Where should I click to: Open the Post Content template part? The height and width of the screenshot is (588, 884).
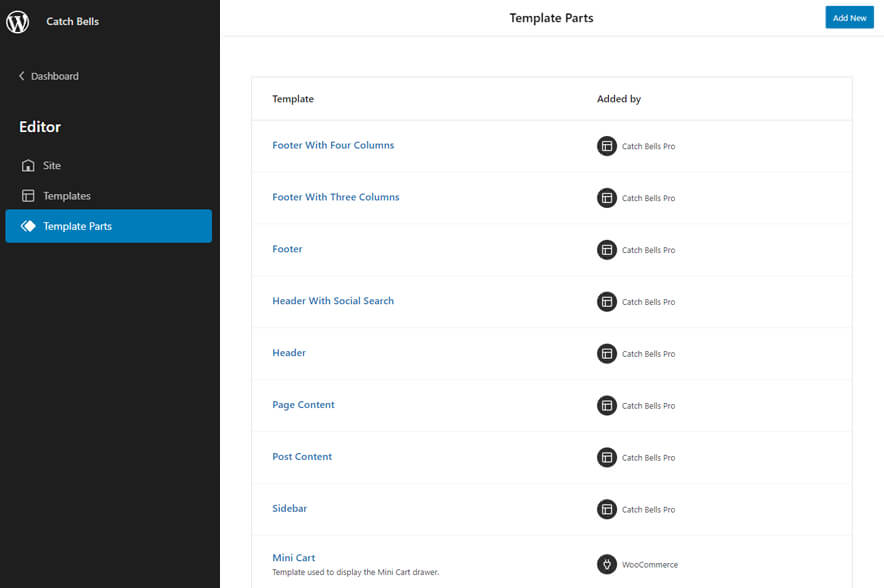(302, 457)
